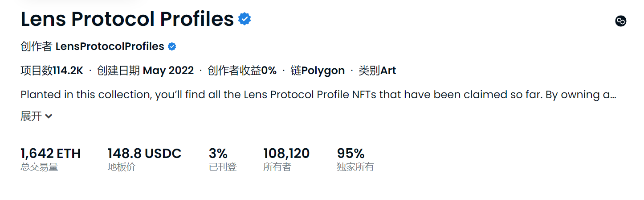The height and width of the screenshot is (200, 644).
Task: Expand the collection description with 展开
Action: pyautogui.click(x=31, y=116)
